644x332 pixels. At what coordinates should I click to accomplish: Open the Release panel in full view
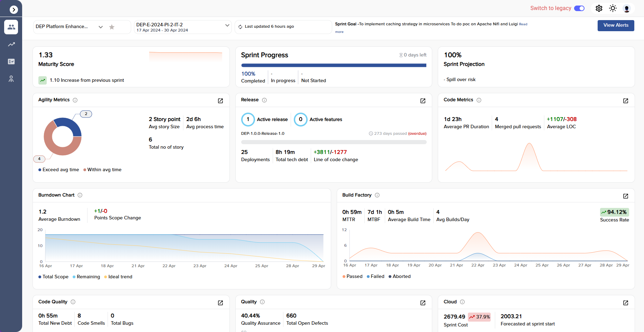423,101
